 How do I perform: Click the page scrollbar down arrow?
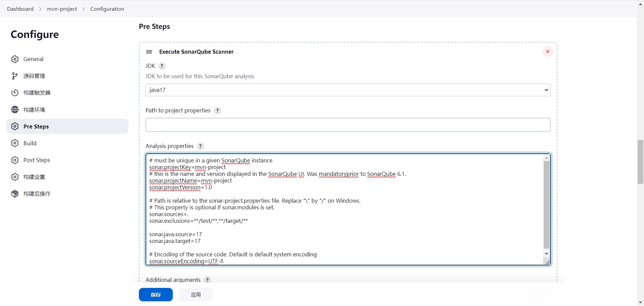coord(640,303)
